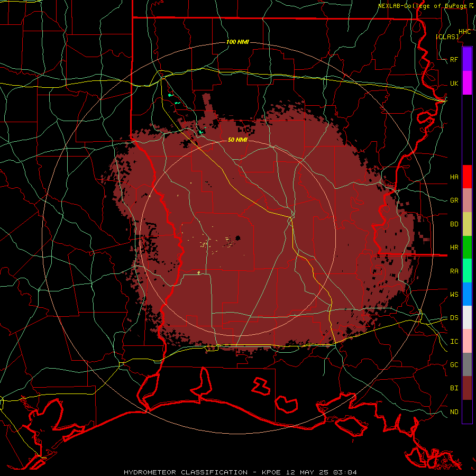The image size is (476, 476).
Task: Click the RF legend label
Action: pos(454,59)
